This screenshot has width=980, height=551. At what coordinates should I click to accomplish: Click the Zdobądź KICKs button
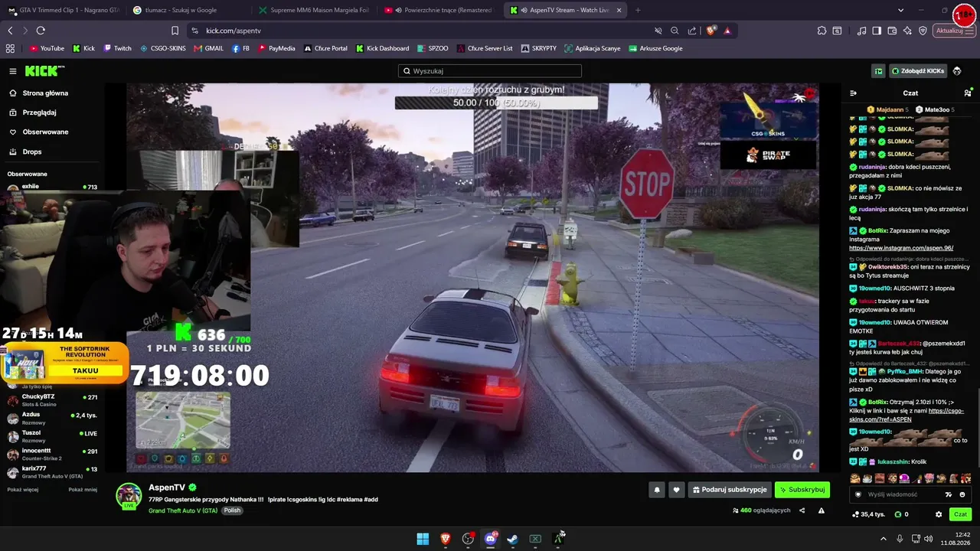[918, 71]
